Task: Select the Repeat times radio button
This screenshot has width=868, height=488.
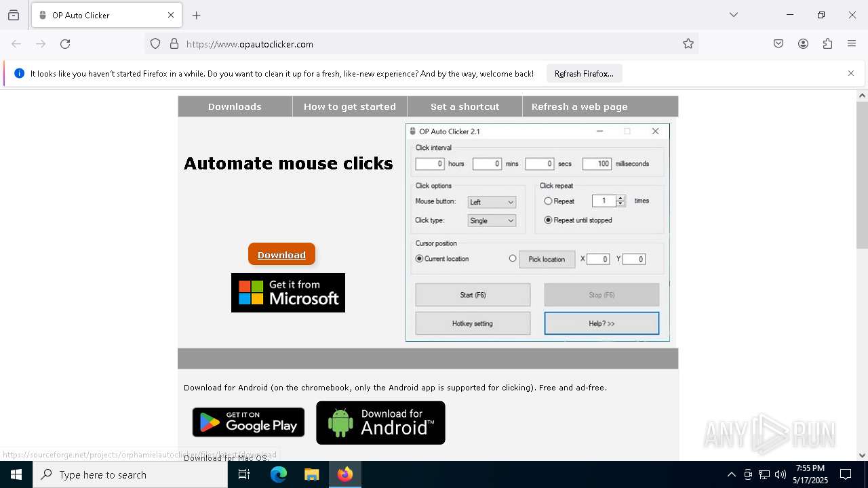Action: point(548,201)
